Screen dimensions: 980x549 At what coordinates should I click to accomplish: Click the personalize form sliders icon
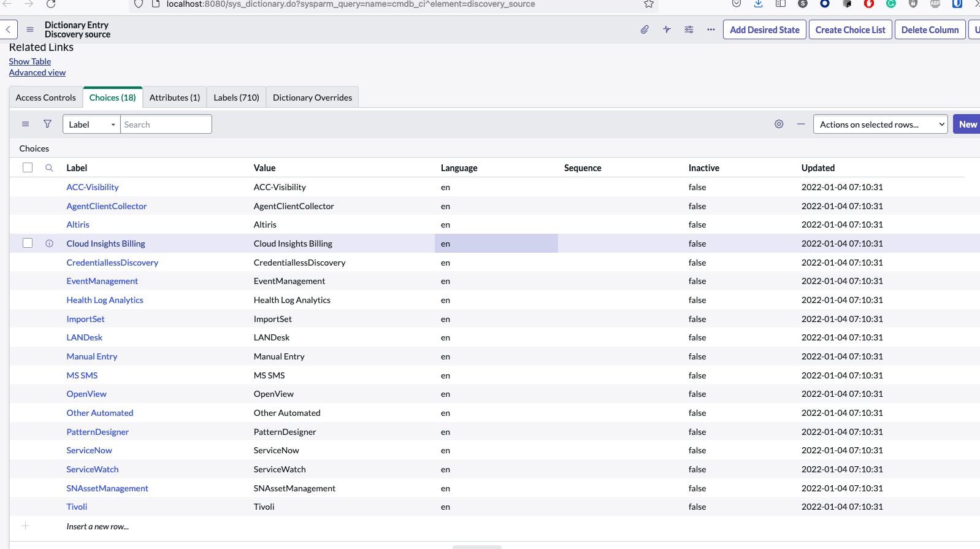(x=689, y=29)
